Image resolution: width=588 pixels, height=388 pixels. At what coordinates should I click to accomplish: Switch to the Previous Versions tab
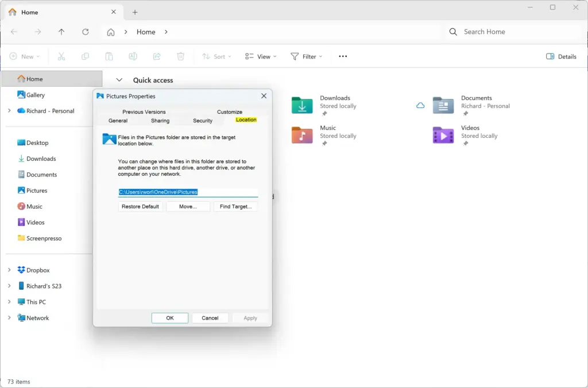tap(144, 112)
